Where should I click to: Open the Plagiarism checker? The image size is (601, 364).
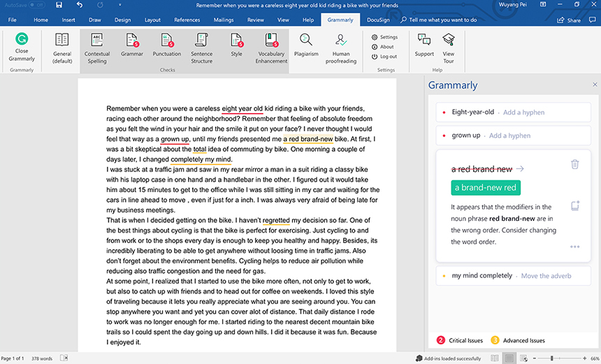point(306,45)
